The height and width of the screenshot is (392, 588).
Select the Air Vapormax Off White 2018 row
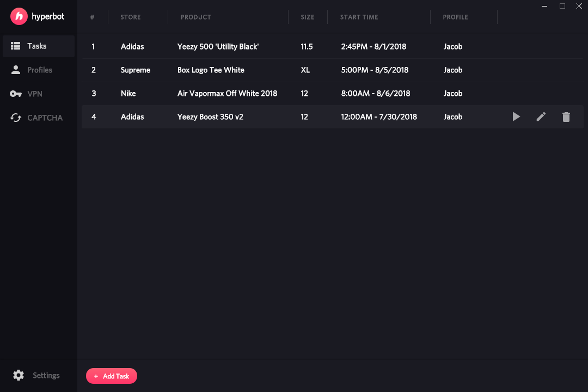tap(332, 94)
